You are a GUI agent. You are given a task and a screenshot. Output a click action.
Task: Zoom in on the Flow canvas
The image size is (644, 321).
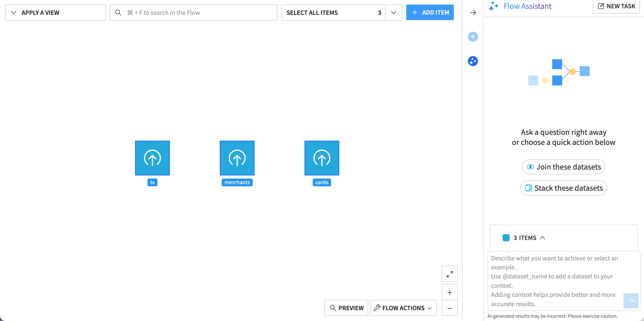tap(450, 292)
